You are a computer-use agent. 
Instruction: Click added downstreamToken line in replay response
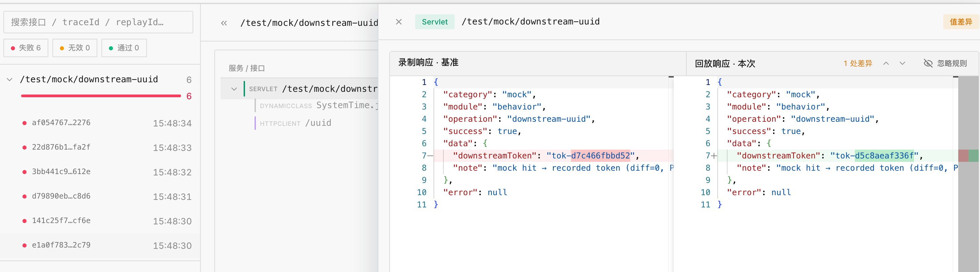coord(837,156)
